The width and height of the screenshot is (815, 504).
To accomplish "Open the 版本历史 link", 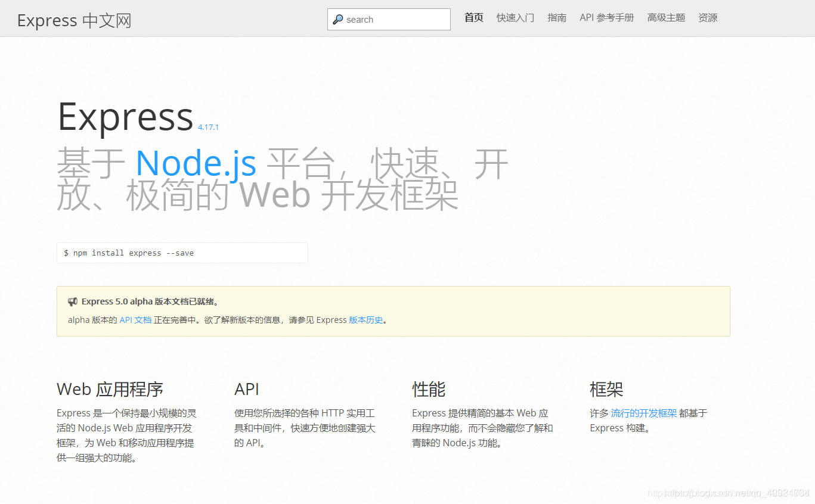I will click(x=366, y=320).
